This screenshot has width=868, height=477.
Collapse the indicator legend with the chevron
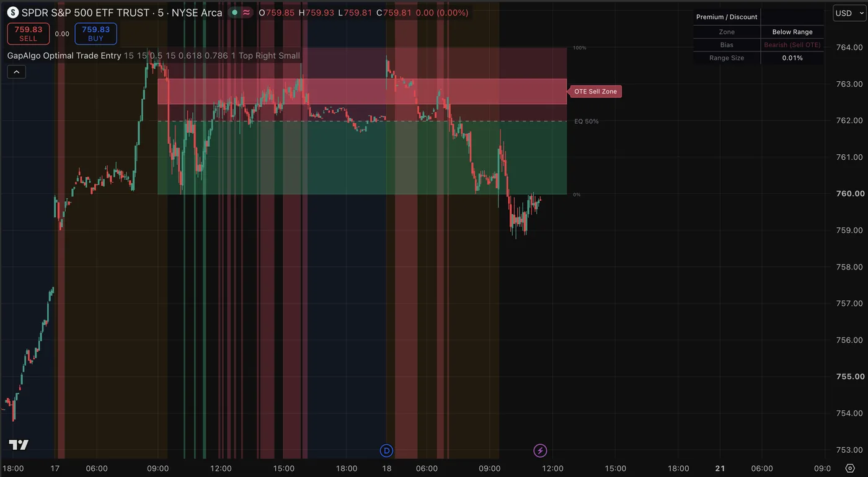16,72
